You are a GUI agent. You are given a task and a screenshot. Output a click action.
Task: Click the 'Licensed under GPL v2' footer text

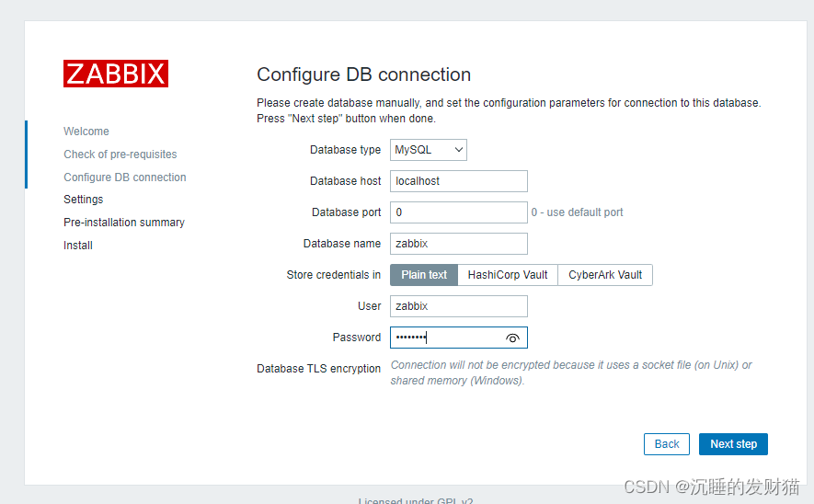coord(416,501)
